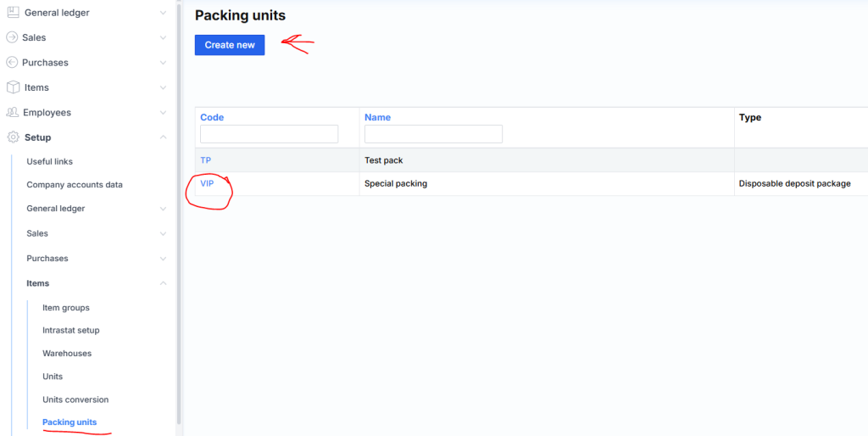Open Company accounts data page
This screenshot has height=436, width=868.
pos(75,184)
